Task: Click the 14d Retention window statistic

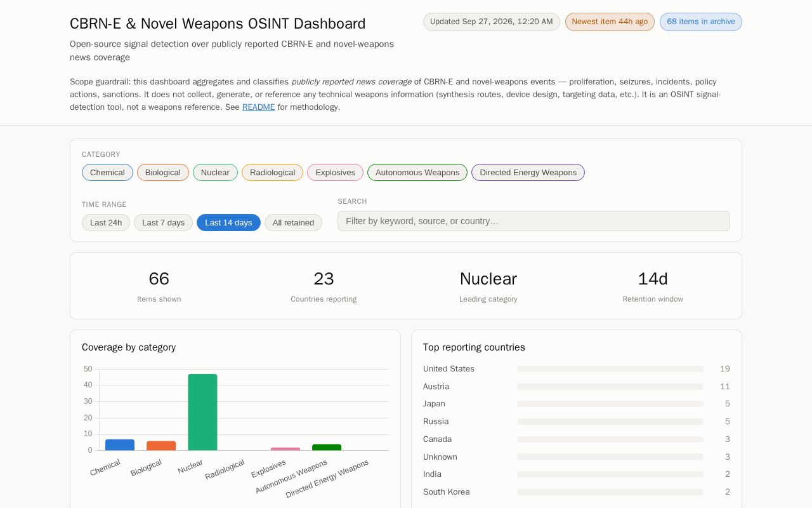Action: [653, 286]
